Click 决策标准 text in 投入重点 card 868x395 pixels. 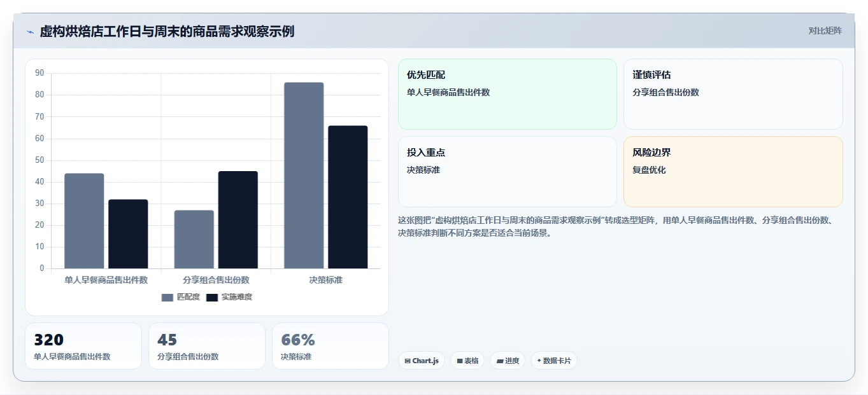point(423,170)
